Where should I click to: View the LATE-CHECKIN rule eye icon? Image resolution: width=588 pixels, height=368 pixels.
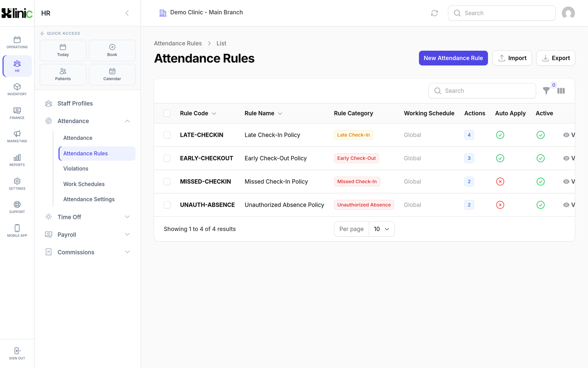coord(566,135)
